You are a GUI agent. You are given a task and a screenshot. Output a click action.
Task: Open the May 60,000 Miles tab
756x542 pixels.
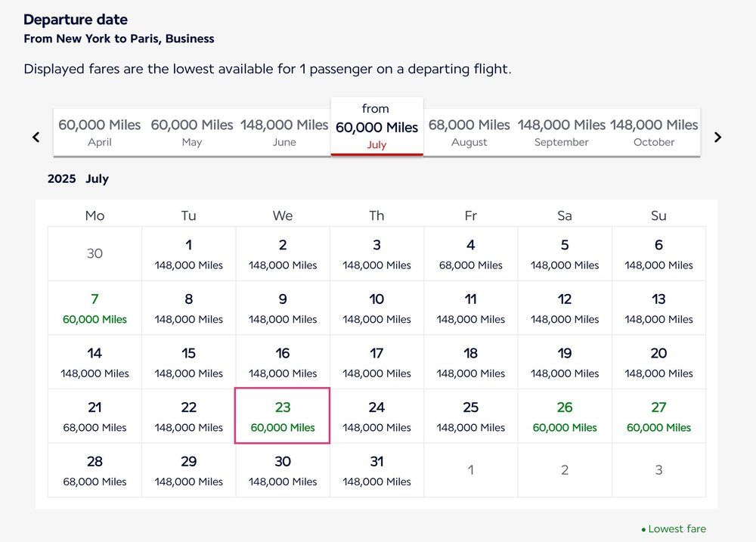[x=192, y=132]
